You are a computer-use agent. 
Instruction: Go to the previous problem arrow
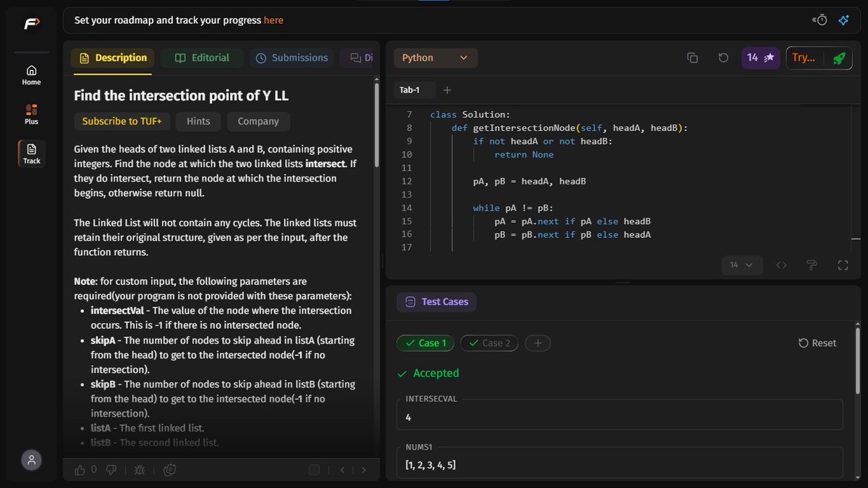343,470
